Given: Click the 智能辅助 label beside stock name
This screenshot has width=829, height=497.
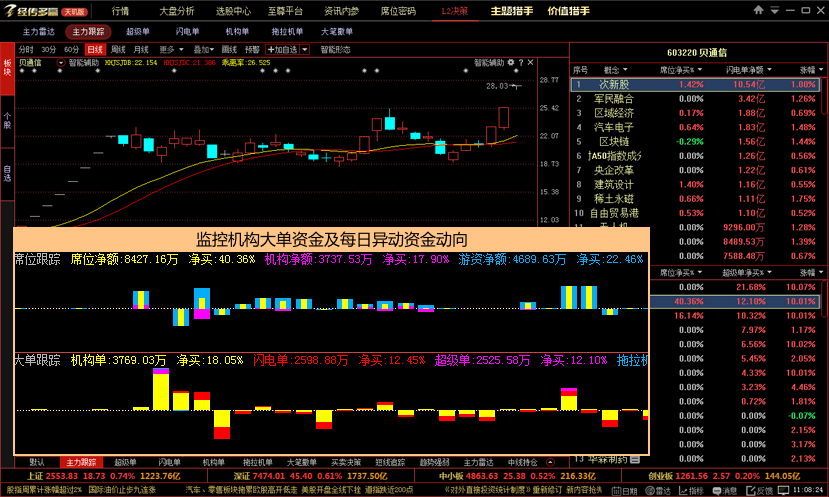Looking at the screenshot, I should click(84, 63).
